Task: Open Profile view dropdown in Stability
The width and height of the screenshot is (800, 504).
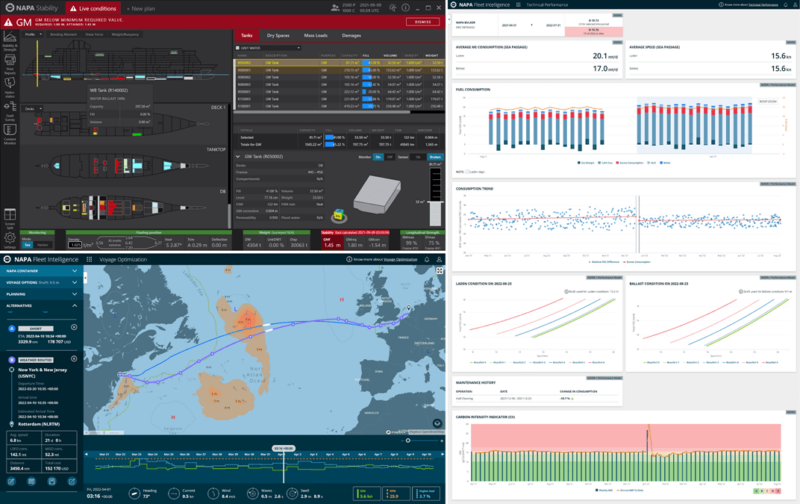Action: coord(33,35)
